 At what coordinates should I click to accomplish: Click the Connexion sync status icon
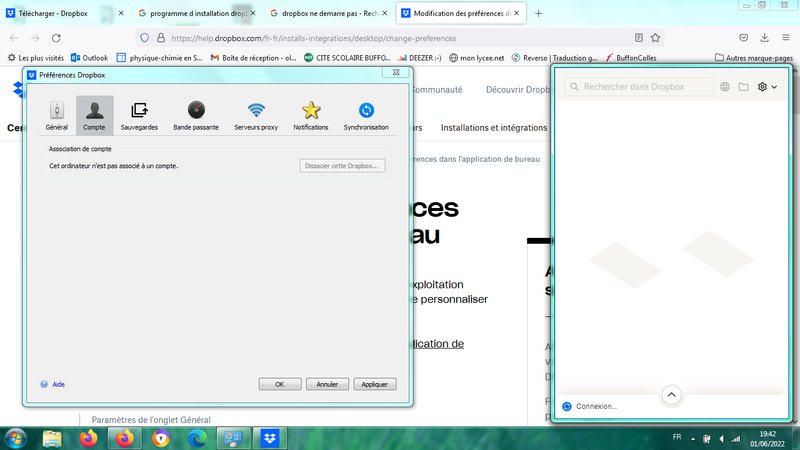[x=566, y=406]
